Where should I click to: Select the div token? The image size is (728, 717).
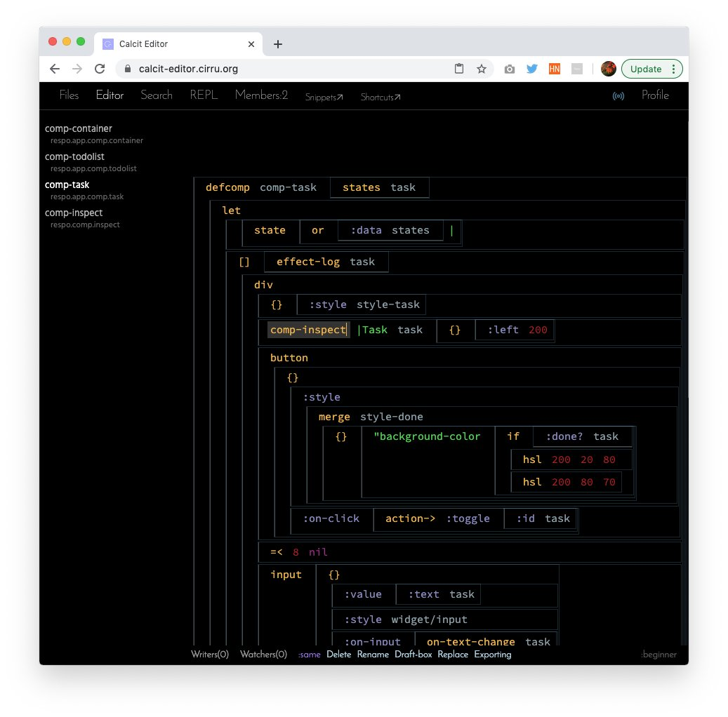[x=263, y=285]
